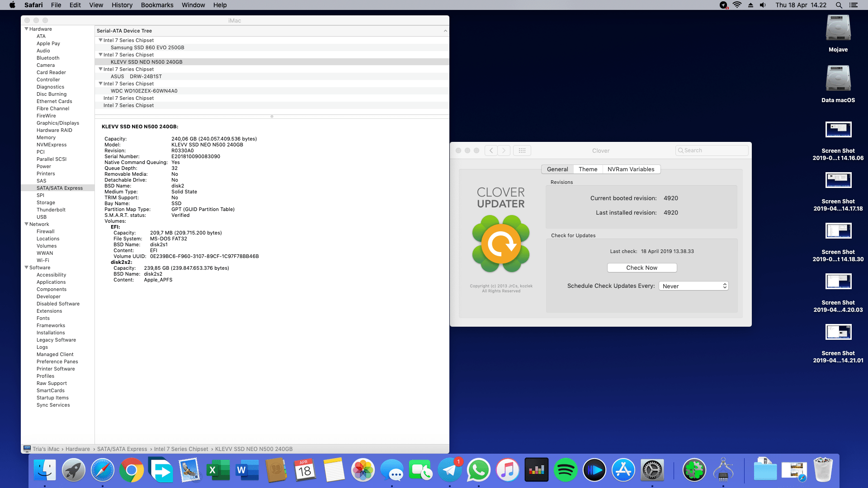
Task: Open the NVRam Variables tab
Action: [631, 169]
